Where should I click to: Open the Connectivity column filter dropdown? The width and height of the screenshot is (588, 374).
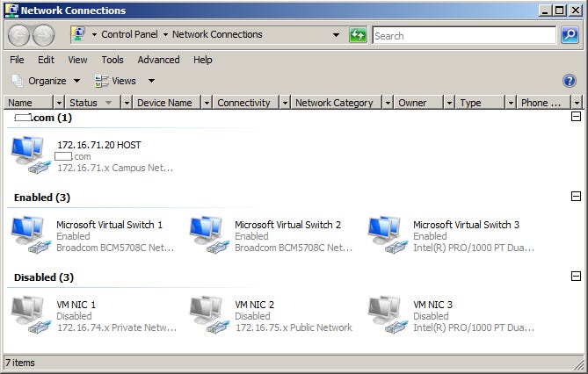pyautogui.click(x=285, y=103)
